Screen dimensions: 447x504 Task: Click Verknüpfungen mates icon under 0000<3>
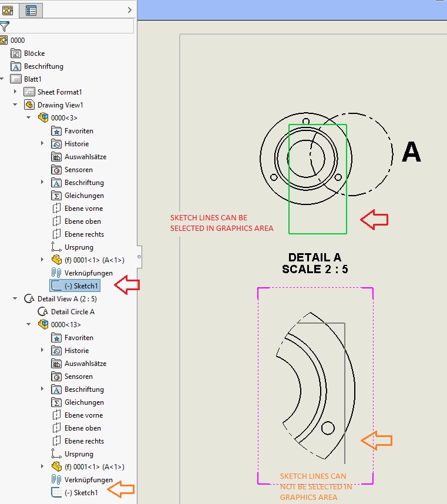[56, 273]
